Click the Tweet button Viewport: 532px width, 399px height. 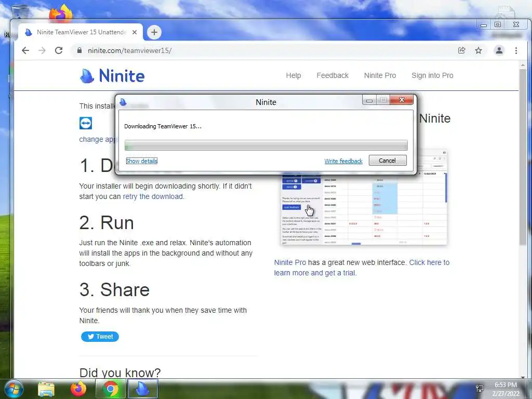pyautogui.click(x=100, y=337)
